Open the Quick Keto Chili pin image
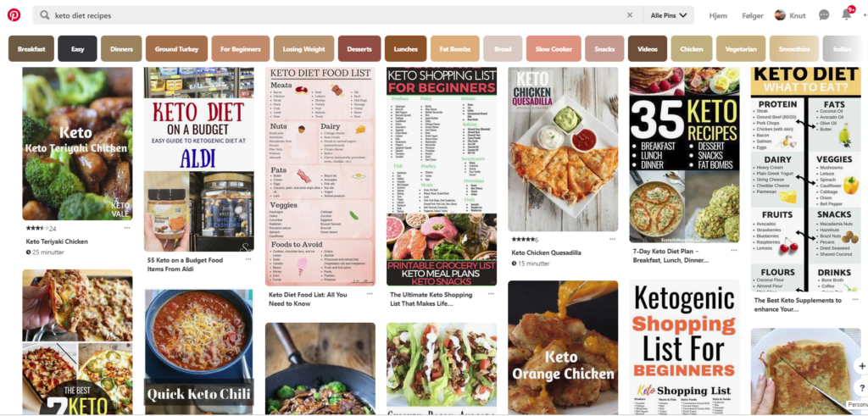868x416 pixels. [198, 352]
